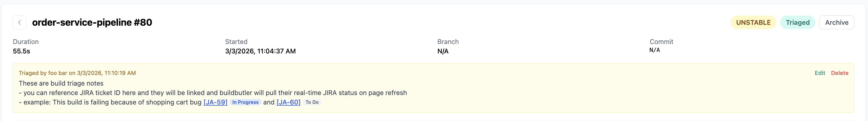Click the Archive button

836,22
